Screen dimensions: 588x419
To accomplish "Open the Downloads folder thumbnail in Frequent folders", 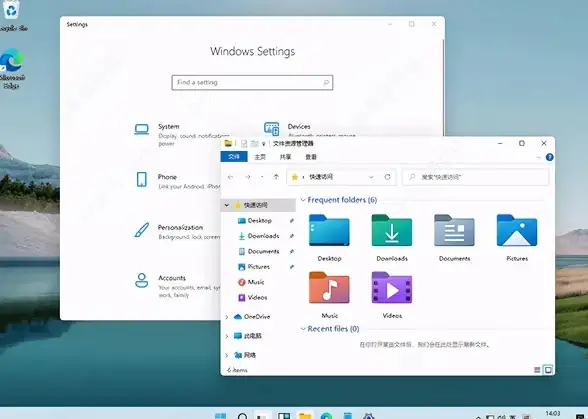I will (x=392, y=237).
